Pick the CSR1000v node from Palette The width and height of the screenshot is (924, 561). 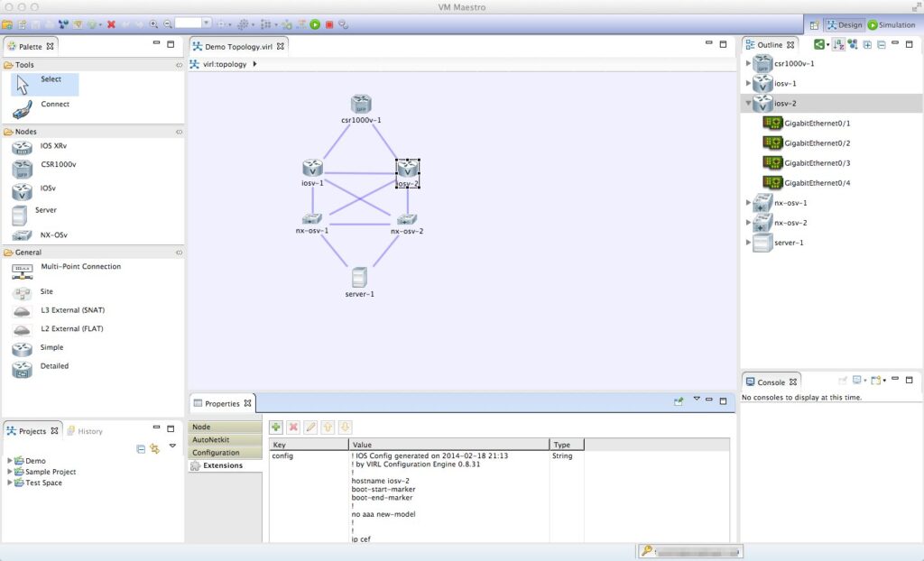pyautogui.click(x=58, y=165)
